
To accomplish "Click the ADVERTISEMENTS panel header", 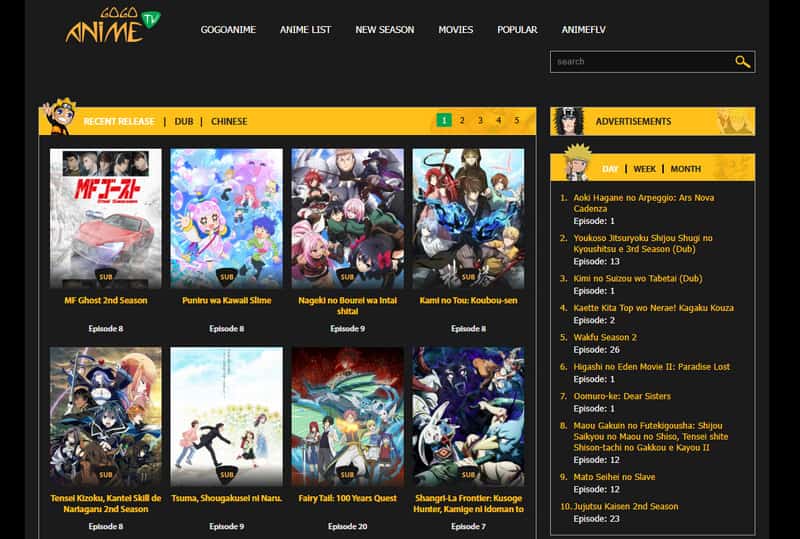I will click(653, 121).
